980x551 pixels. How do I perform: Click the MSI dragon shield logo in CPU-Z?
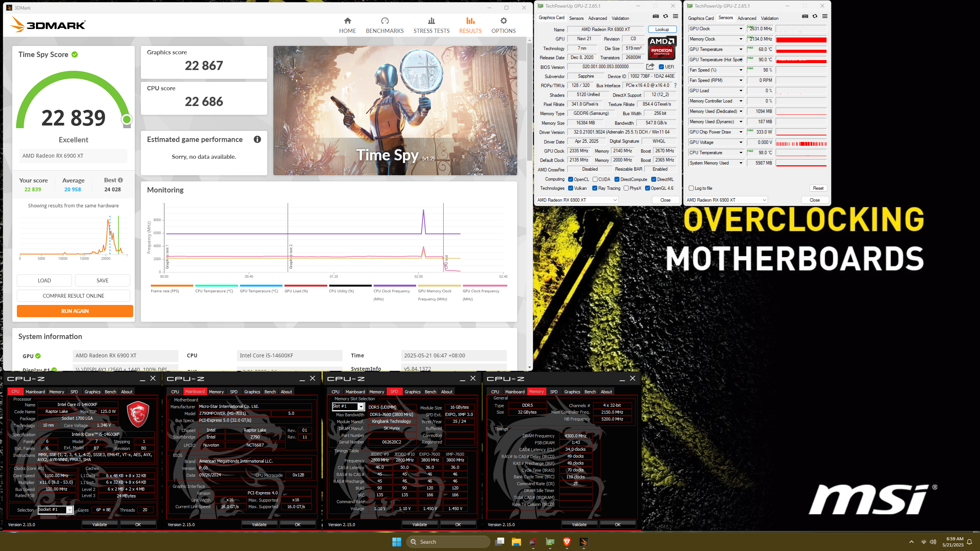tap(138, 414)
